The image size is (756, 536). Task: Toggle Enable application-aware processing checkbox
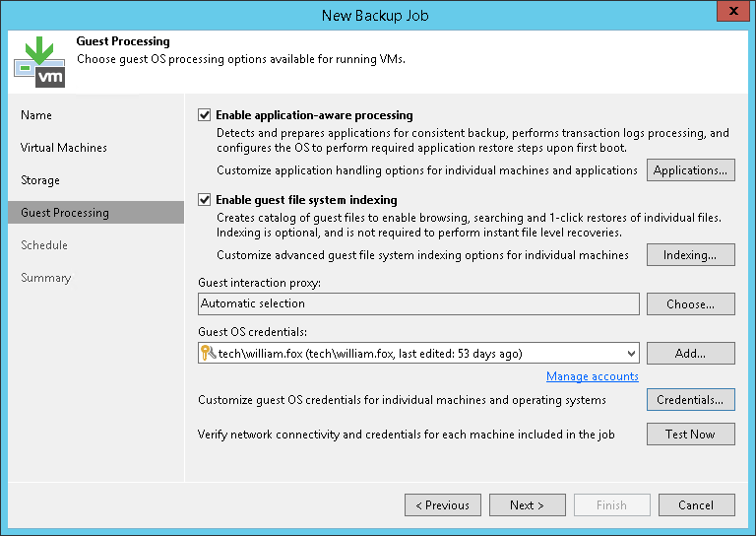[205, 115]
